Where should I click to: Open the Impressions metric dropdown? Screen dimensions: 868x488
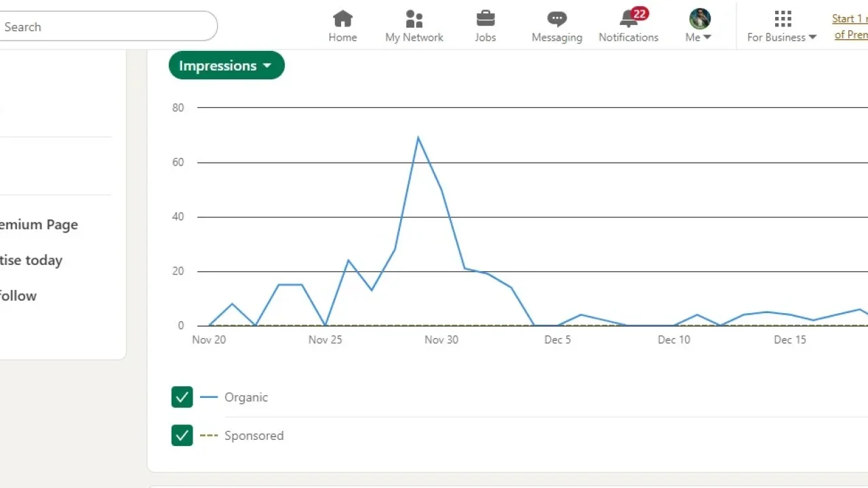(x=226, y=65)
